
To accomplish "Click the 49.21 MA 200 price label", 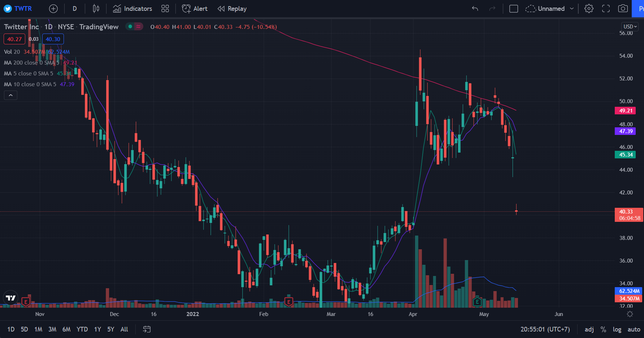I will 625,111.
